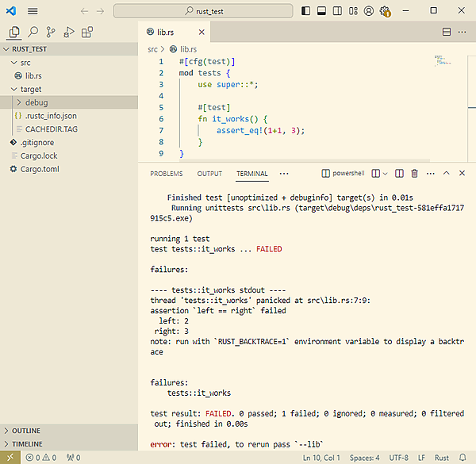Open Cargo.toml in the explorer
The image size is (476, 464).
[x=40, y=169]
